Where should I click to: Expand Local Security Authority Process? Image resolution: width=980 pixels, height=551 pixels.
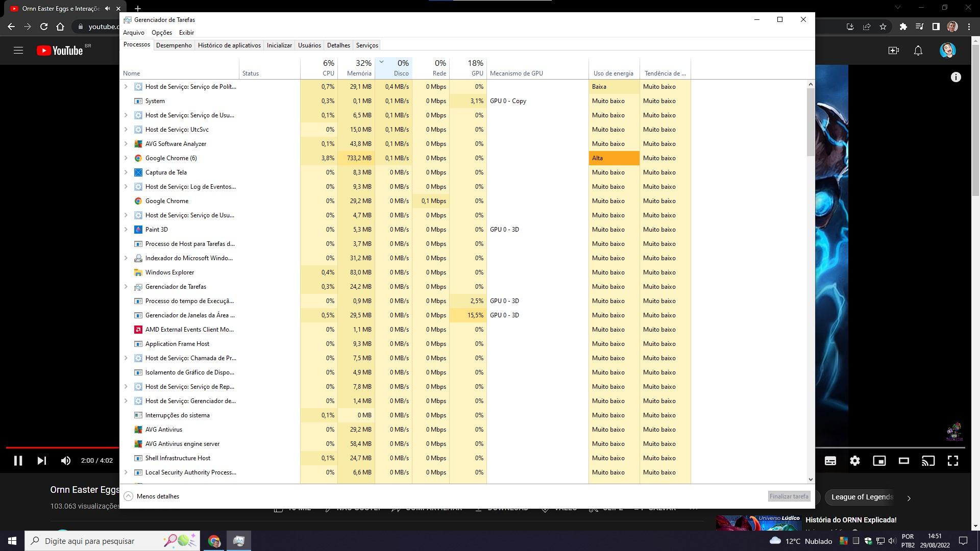click(126, 472)
